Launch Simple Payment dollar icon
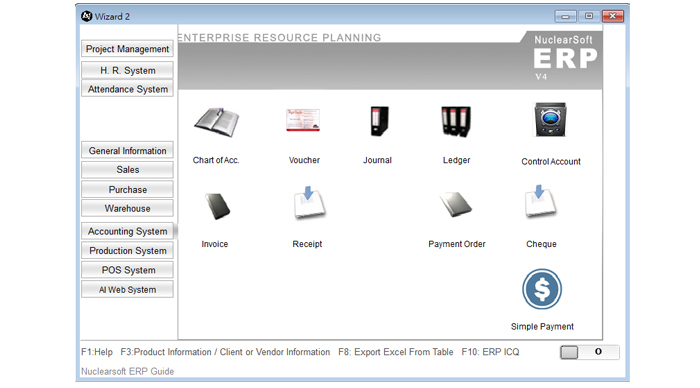The width and height of the screenshot is (700, 388). pos(542,289)
